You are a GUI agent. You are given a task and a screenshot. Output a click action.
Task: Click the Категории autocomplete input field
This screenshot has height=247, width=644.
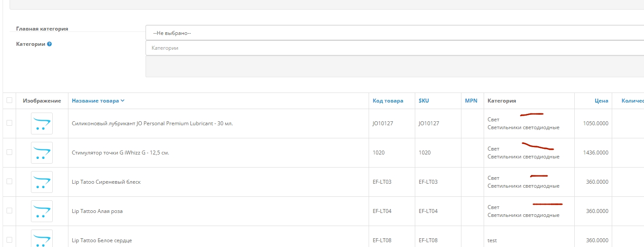[x=394, y=48]
